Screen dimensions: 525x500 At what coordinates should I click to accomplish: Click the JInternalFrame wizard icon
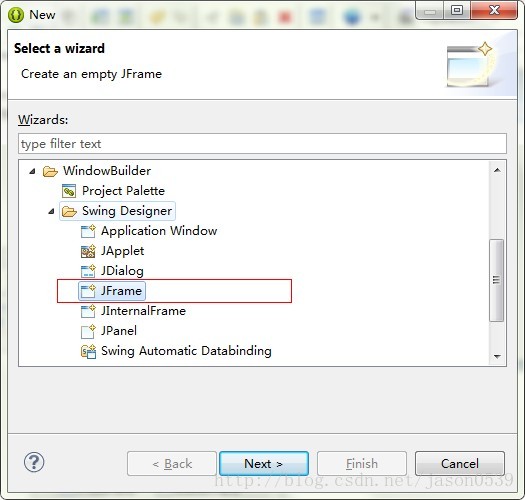coord(88,311)
